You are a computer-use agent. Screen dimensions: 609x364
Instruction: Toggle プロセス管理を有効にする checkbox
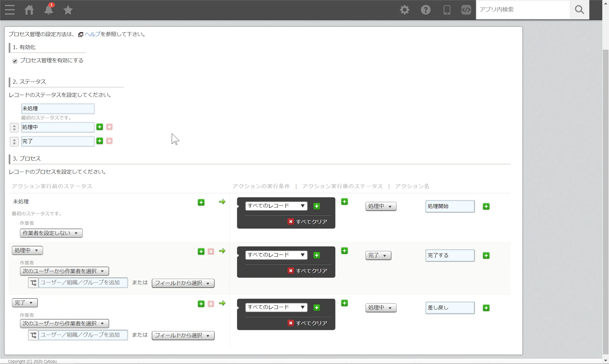pos(15,61)
